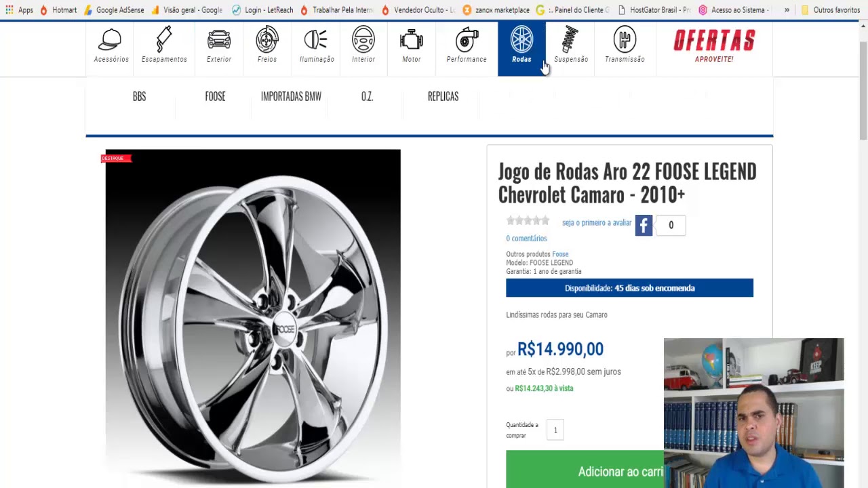
Task: Click 'em até 5x de R$2.998,00 sem juros'
Action: tap(564, 371)
